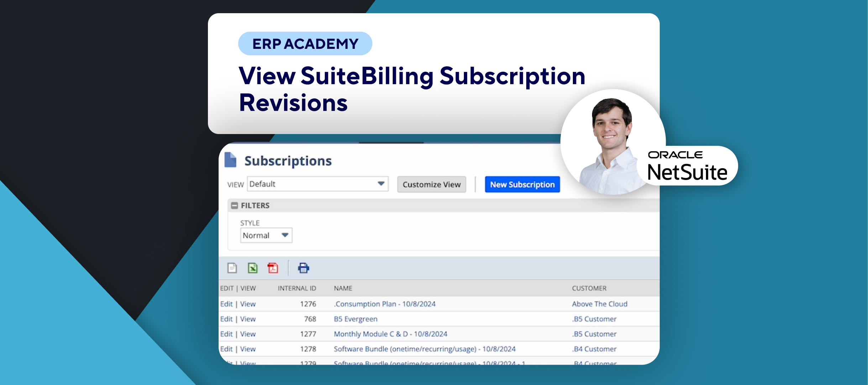Open customer Above The Cloud
Image resolution: width=868 pixels, height=385 pixels.
point(599,304)
